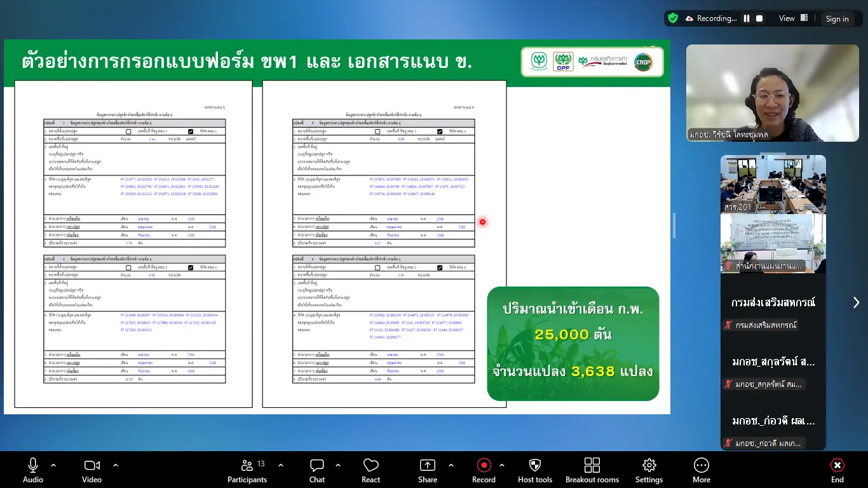Open the React emoji menu
Viewport: 868px width, 488px height.
pyautogui.click(x=370, y=470)
